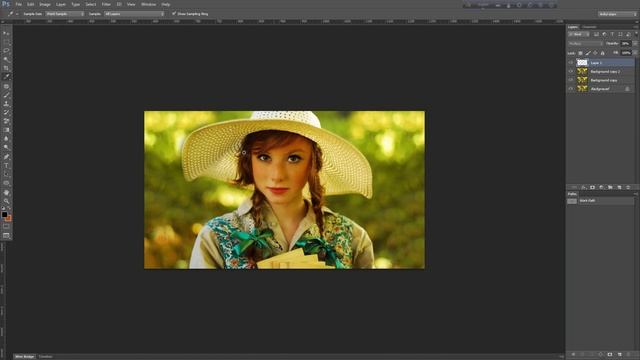640x360 pixels.
Task: Open the Image menu
Action: tap(45, 4)
